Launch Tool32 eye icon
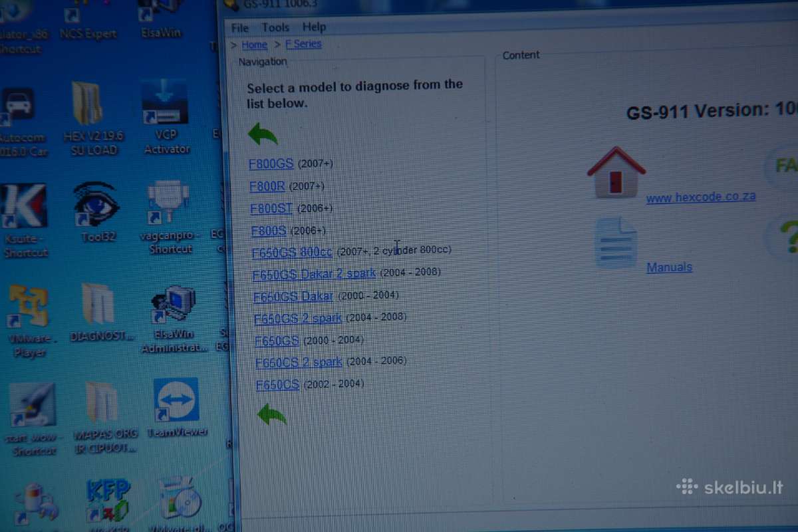Screen dimensions: 798x532 tap(98, 211)
